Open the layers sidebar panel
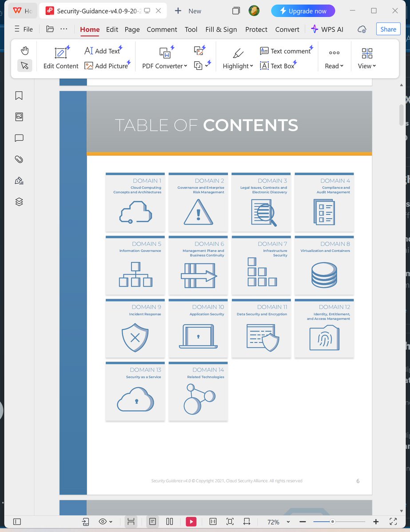410x532 pixels. point(19,202)
